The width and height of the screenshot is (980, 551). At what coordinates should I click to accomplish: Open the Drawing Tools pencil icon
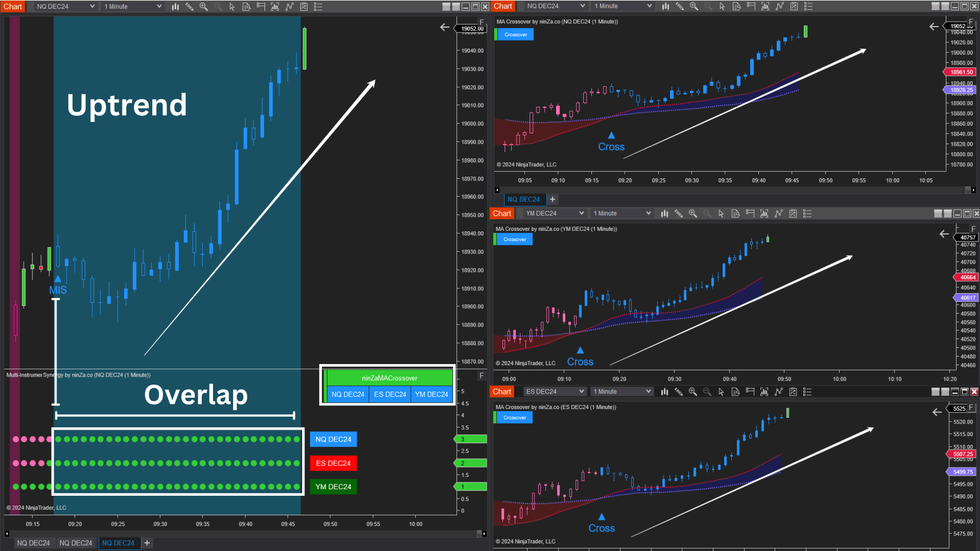[190, 7]
